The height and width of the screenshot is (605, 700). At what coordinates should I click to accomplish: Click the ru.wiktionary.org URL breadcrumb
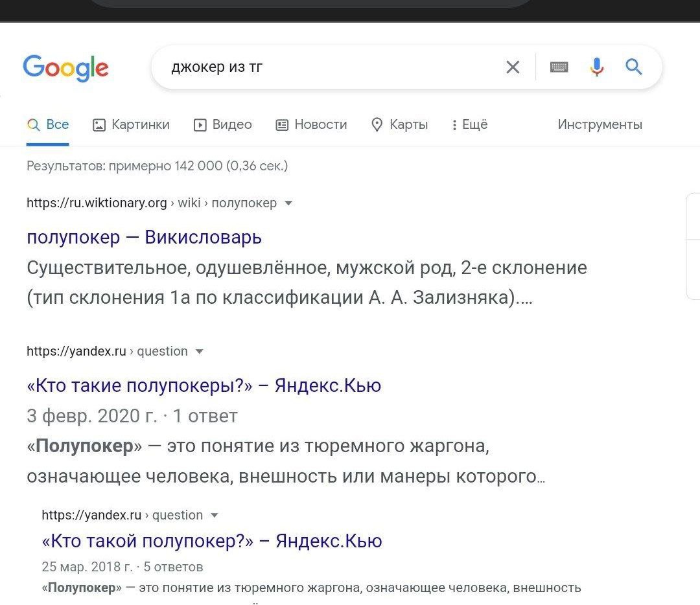tap(151, 203)
